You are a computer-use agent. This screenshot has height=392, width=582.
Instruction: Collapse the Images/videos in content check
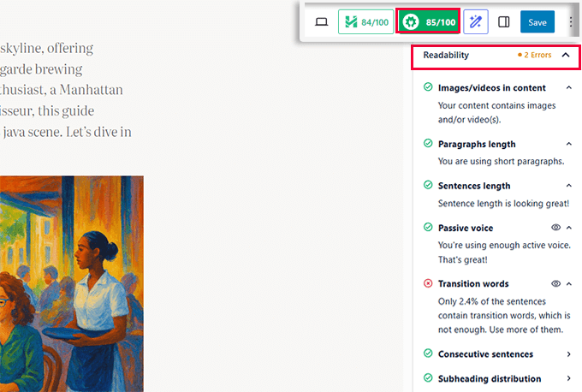pos(568,87)
